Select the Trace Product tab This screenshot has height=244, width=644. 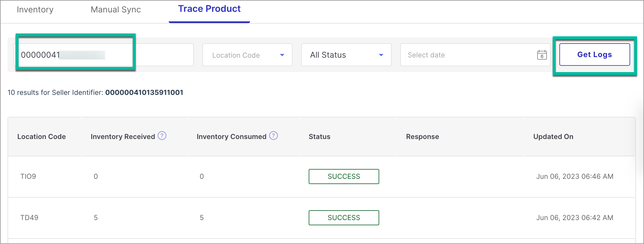click(x=209, y=9)
